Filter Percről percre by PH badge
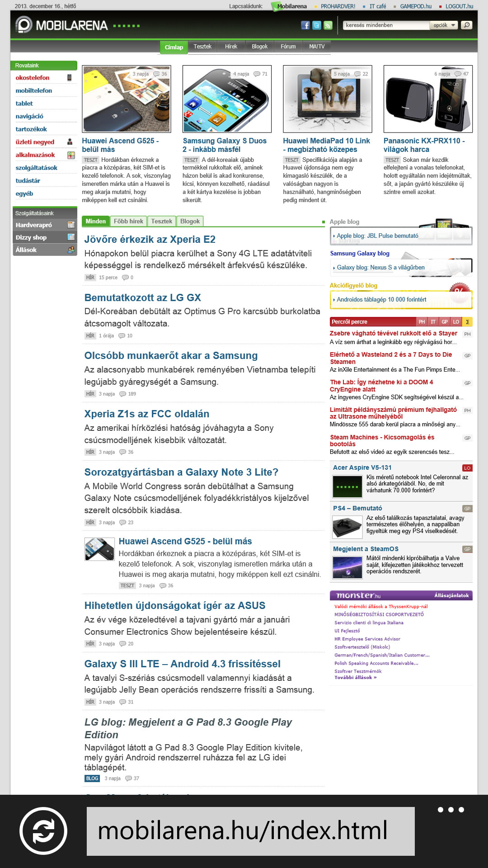This screenshot has height=868, width=488. pos(422,322)
